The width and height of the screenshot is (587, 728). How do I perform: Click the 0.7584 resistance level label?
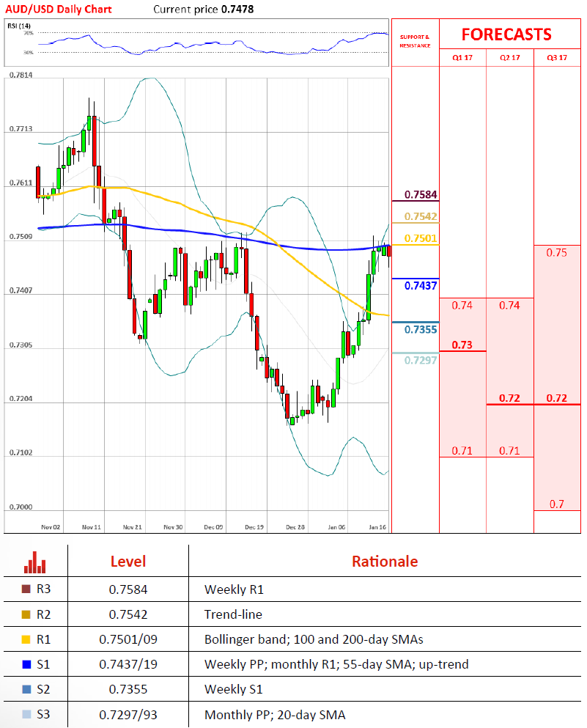[x=421, y=194]
